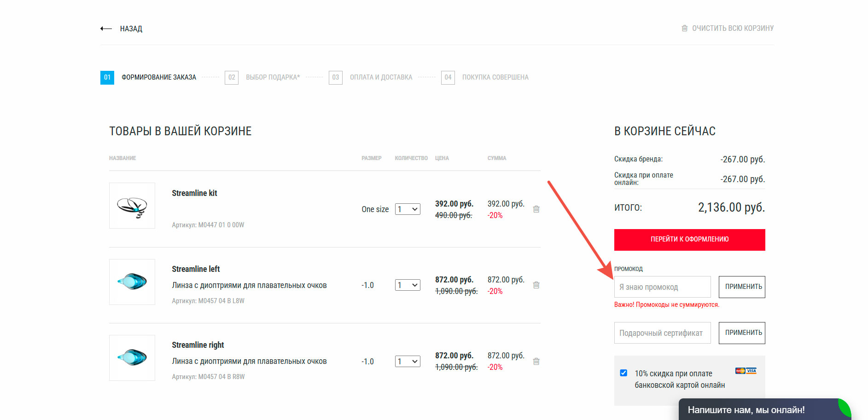Image resolution: width=868 pixels, height=420 pixels.
Task: Open Streamline kit product title
Action: coord(194,193)
